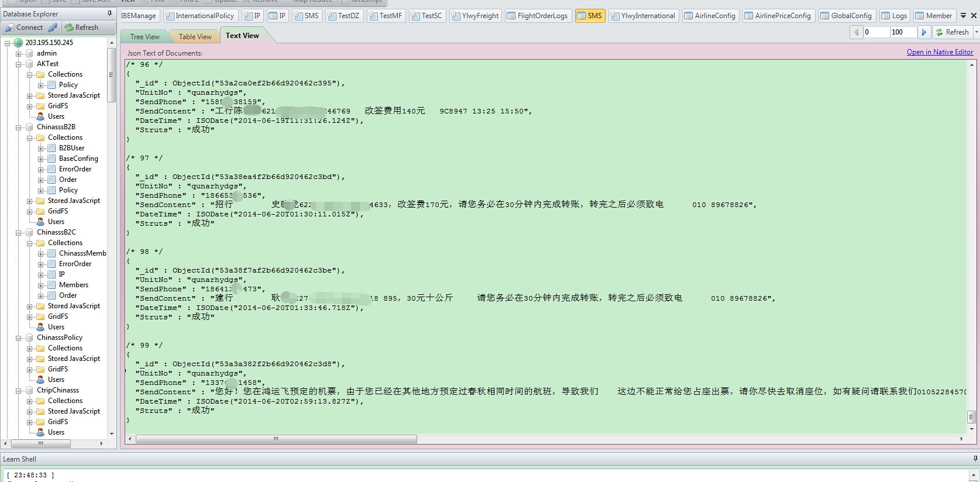The height and width of the screenshot is (482, 980).
Task: Collapse the CtripChinasss database node
Action: click(x=19, y=390)
